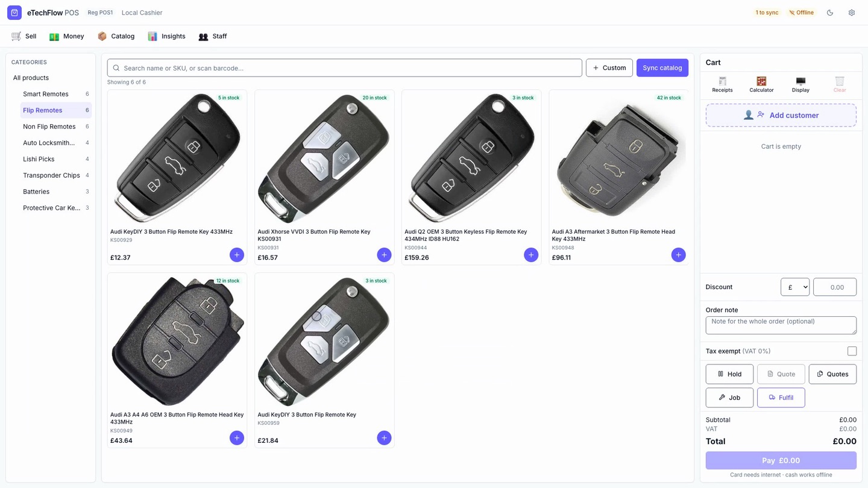The image size is (868, 488).
Task: Enable the Tax exempt checkbox
Action: [852, 351]
